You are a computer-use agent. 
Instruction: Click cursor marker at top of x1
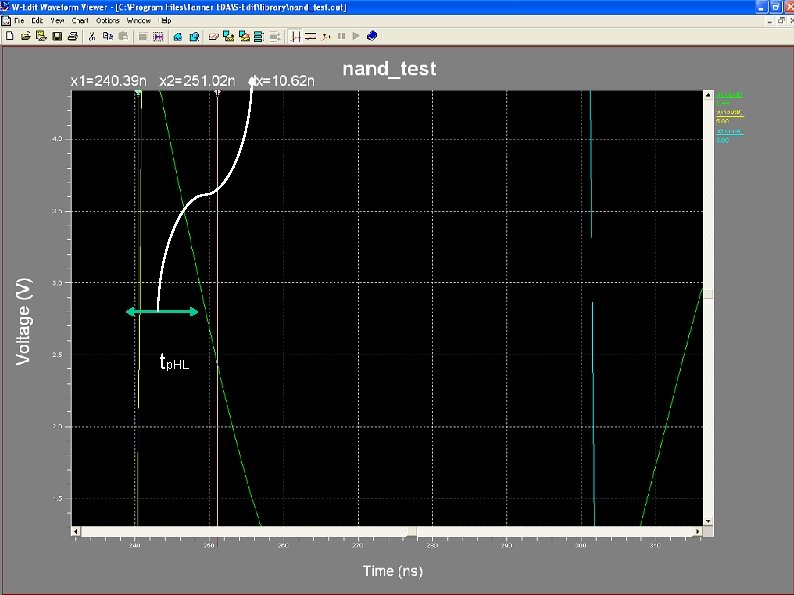138,93
